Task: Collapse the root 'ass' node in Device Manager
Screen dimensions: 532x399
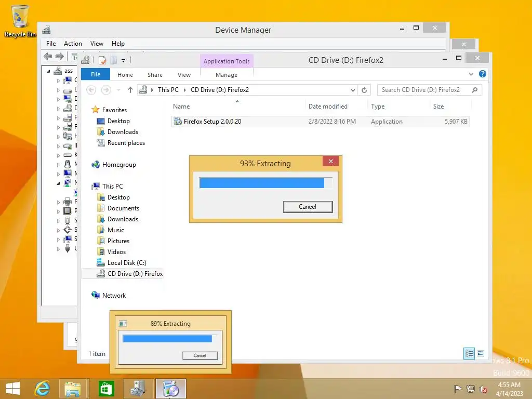Action: [48, 71]
